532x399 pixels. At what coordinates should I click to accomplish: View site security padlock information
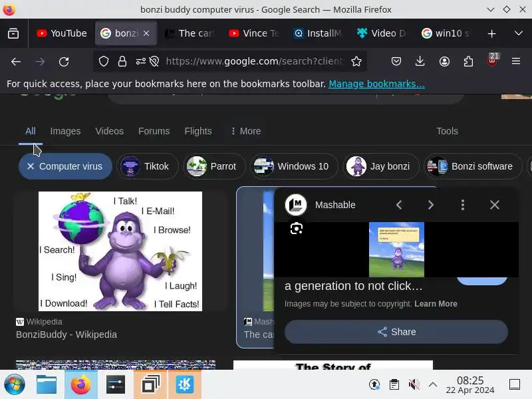pyautogui.click(x=122, y=61)
